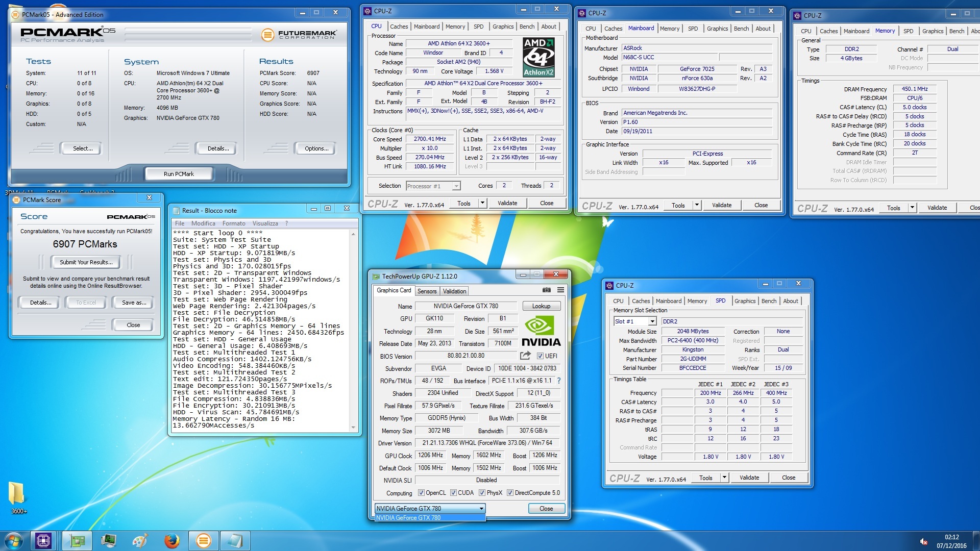Click the PCMark Score window title icon
980x551 pixels.
(16, 199)
